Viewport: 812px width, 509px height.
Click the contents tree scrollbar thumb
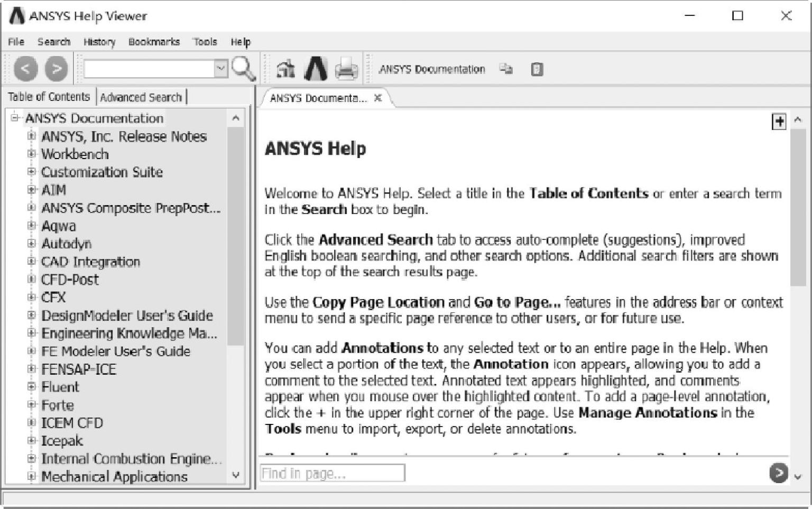[x=236, y=236]
